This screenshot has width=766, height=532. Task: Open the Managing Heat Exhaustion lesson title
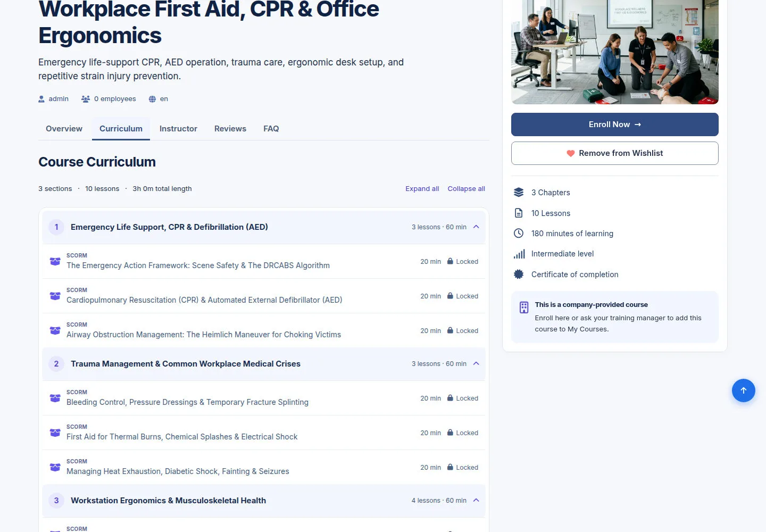click(178, 471)
